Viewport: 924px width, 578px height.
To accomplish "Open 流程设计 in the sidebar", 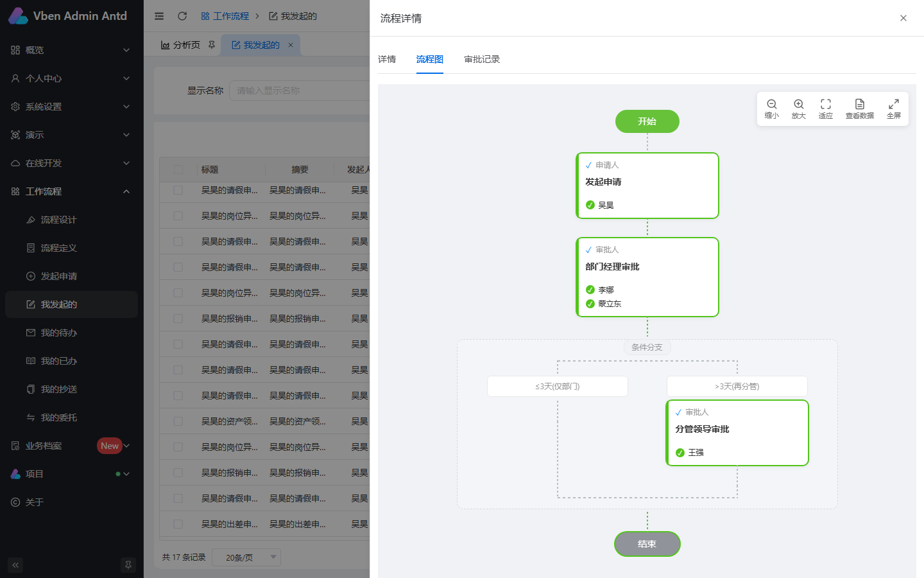I will [x=71, y=220].
